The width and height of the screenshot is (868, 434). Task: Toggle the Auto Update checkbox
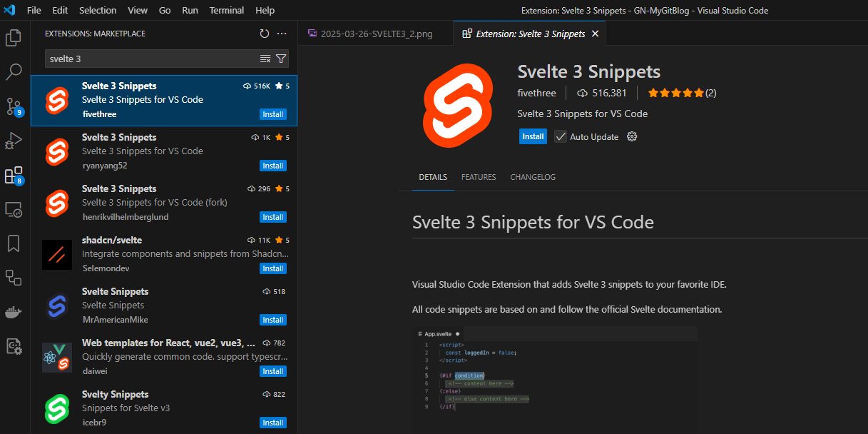561,136
